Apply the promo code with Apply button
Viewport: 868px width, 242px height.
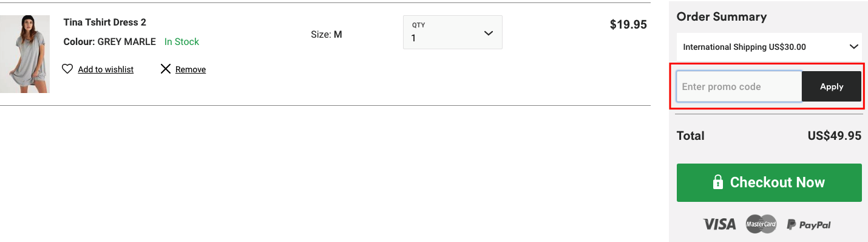[x=832, y=86]
